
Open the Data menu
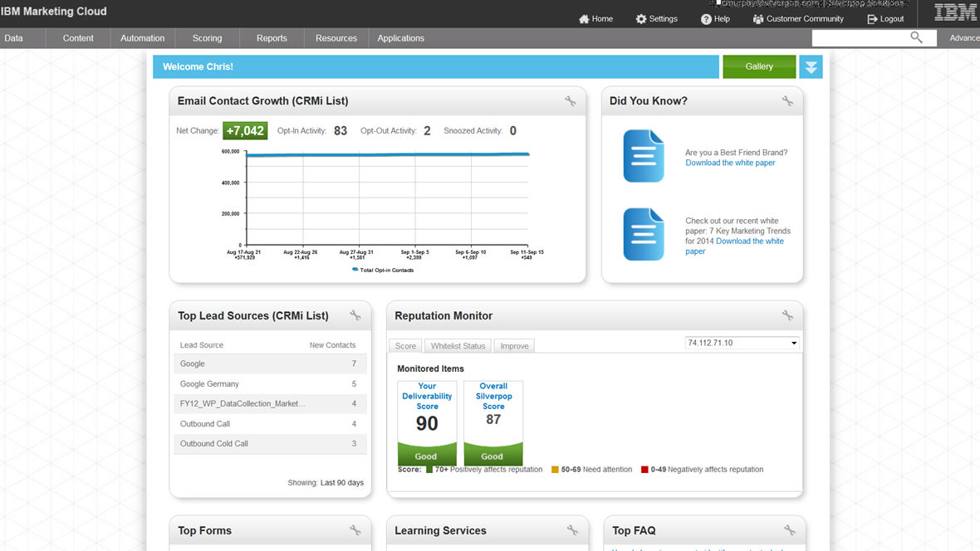(14, 38)
